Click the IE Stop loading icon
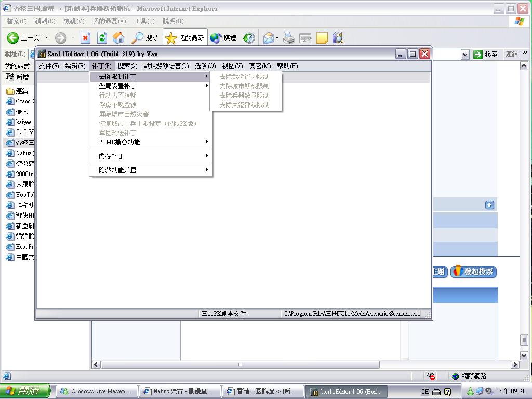This screenshot has width=532, height=399. pyautogui.click(x=85, y=37)
